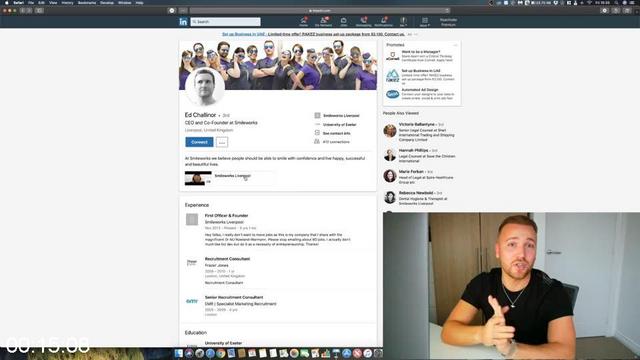
Task: Open the Edit menu in macOS menu bar
Action: (x=41, y=2)
